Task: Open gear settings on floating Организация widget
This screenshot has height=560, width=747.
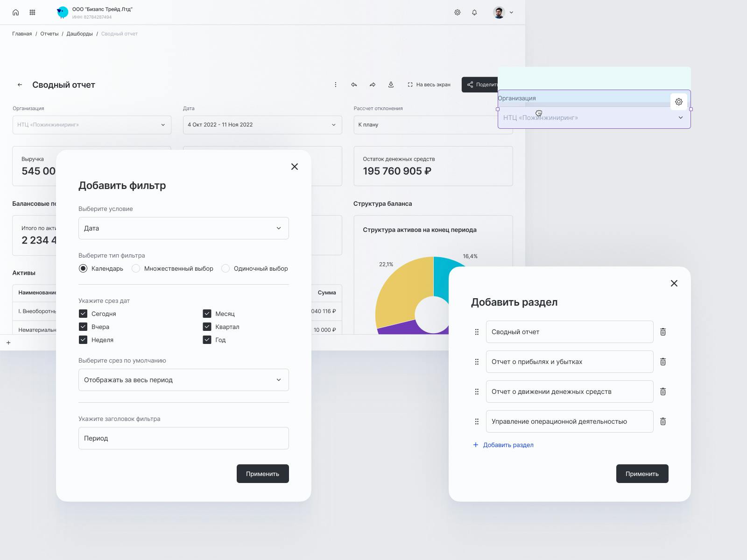Action: point(679,102)
